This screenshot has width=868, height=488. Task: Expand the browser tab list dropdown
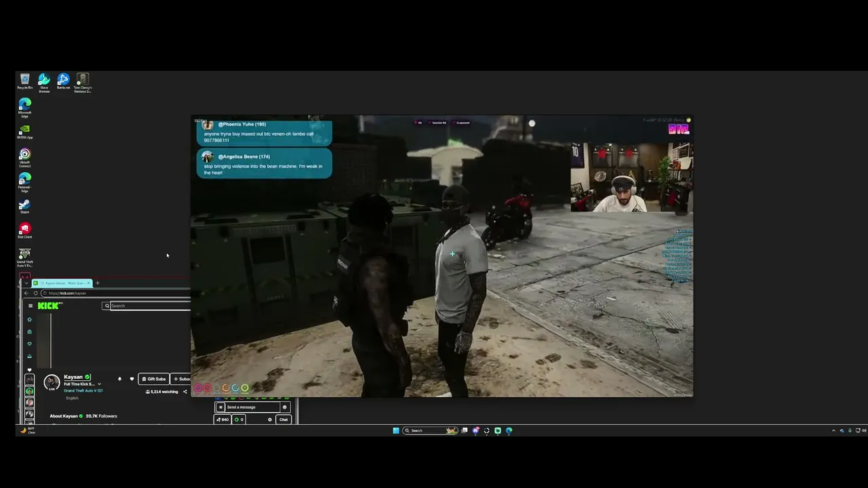click(26, 283)
